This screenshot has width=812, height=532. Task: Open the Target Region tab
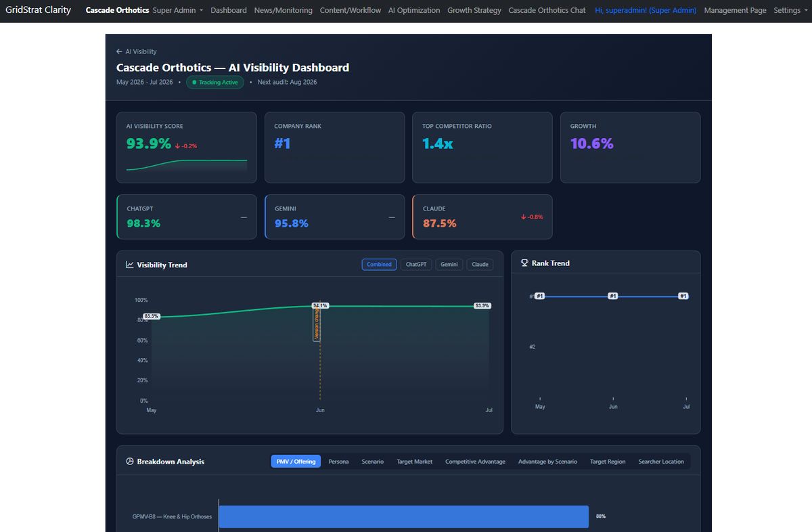608,462
